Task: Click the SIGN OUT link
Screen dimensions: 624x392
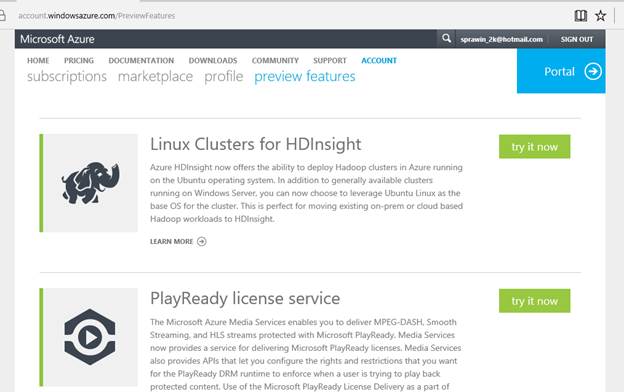Action: (x=577, y=39)
